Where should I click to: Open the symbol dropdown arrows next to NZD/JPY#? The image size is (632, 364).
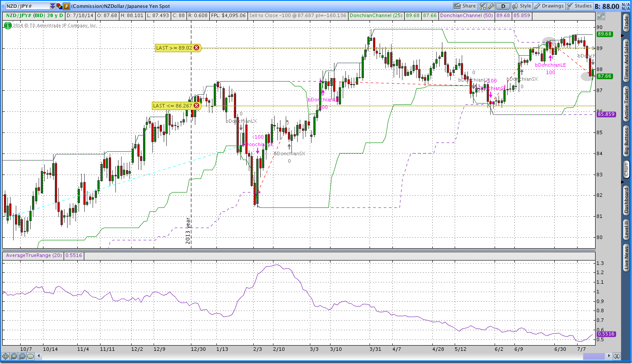[53, 6]
